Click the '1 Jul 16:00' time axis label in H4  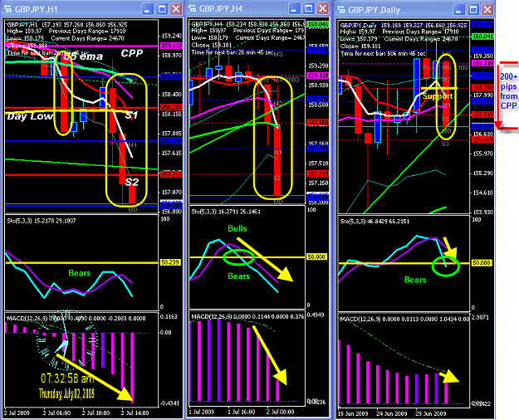click(x=242, y=412)
